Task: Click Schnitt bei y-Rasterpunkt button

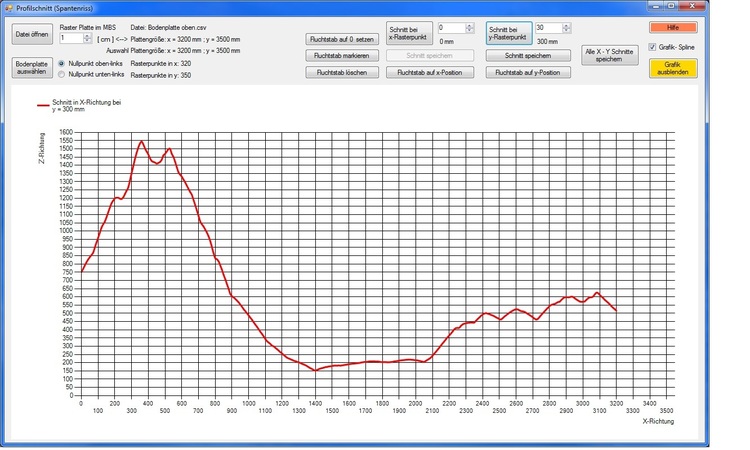Action: click(509, 33)
